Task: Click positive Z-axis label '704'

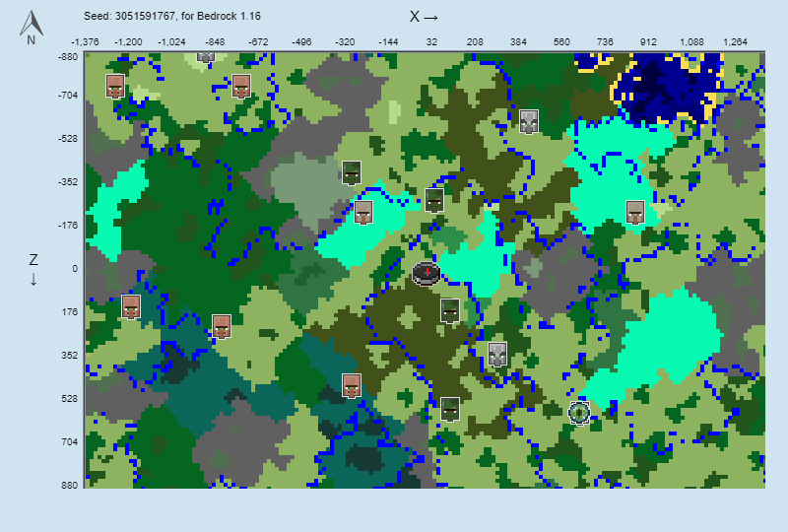Action: (x=70, y=442)
